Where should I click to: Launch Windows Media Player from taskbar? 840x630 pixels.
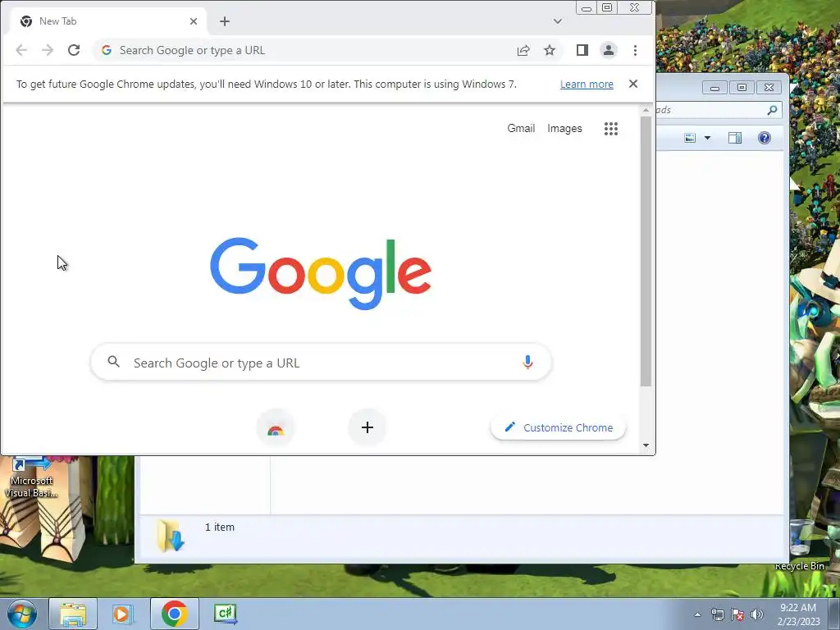(123, 614)
